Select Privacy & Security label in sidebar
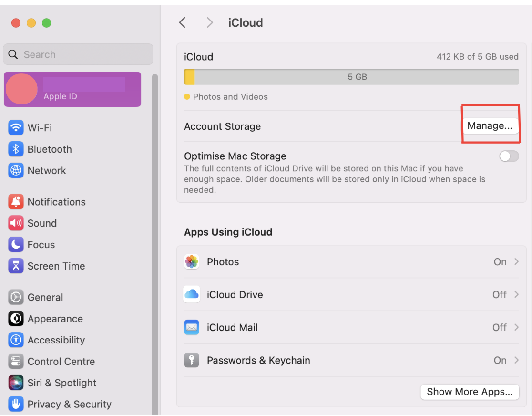This screenshot has height=416, width=532. tap(69, 404)
